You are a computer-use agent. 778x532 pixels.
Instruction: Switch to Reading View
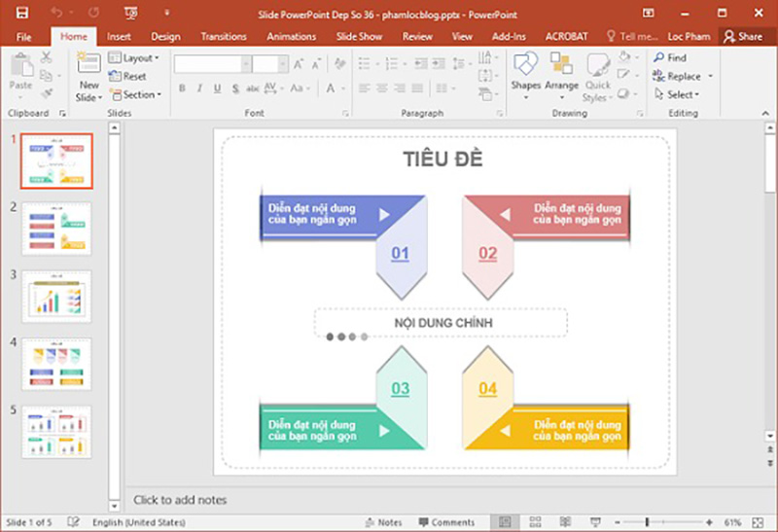(565, 521)
